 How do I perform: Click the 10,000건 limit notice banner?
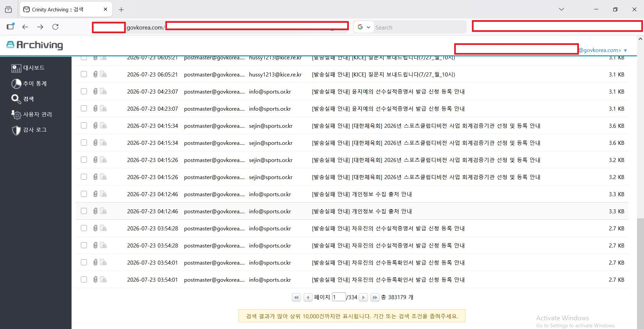pos(352,316)
